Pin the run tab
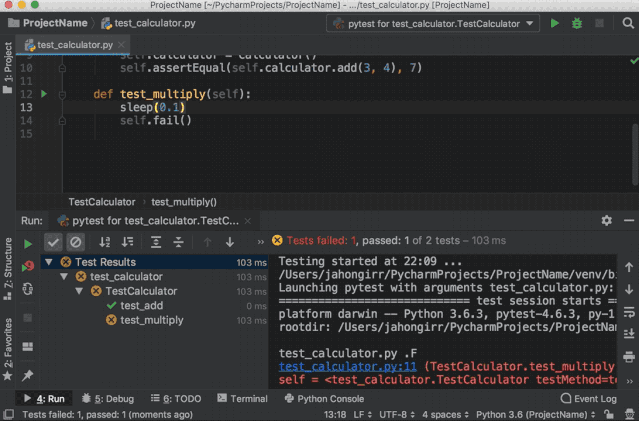This screenshot has width=639, height=421. (x=28, y=375)
